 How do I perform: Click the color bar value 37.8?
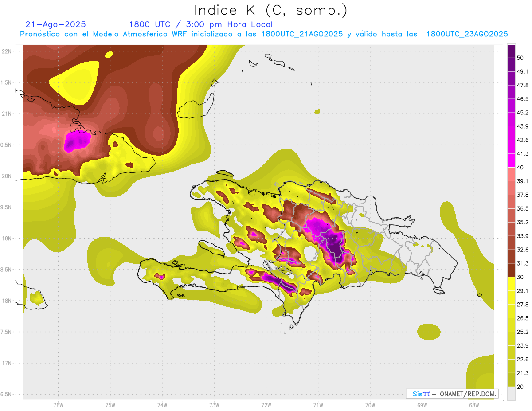tap(523, 195)
